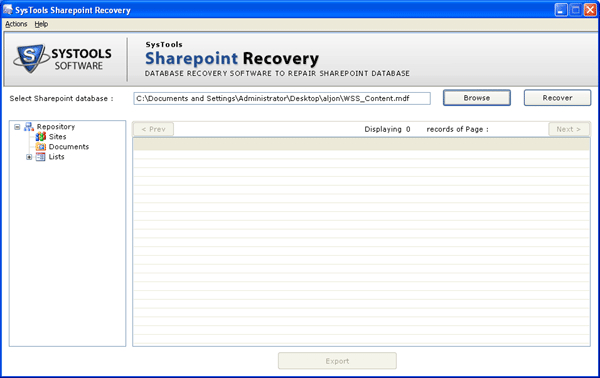This screenshot has width=600, height=378.
Task: Click the Sites icon in tree
Action: [41, 137]
